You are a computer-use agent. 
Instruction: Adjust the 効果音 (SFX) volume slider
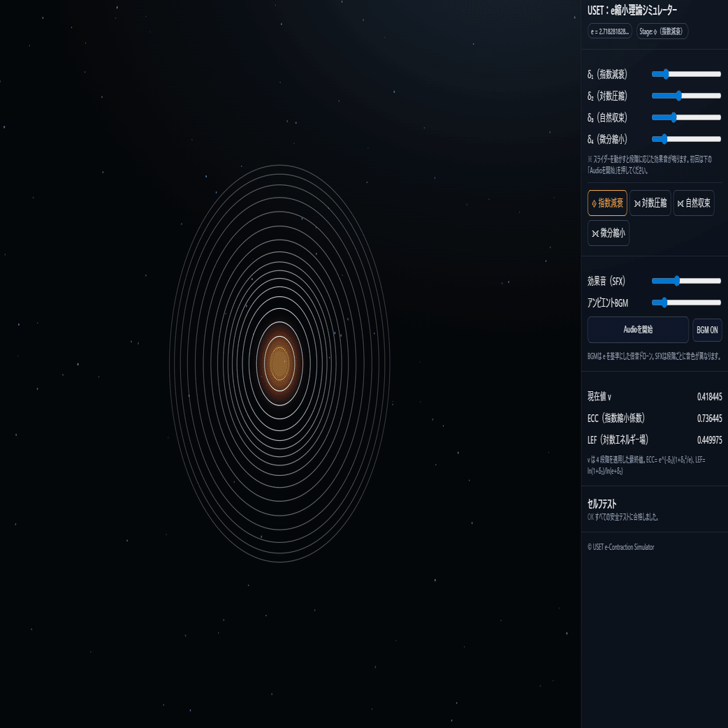tap(686, 280)
